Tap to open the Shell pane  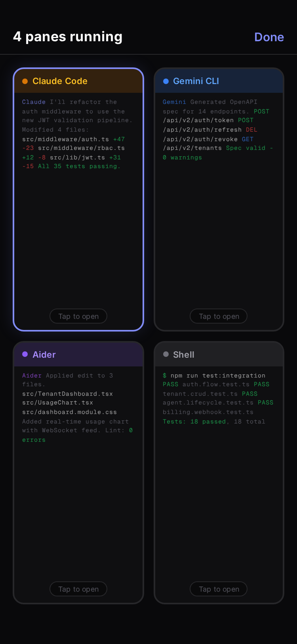click(218, 589)
